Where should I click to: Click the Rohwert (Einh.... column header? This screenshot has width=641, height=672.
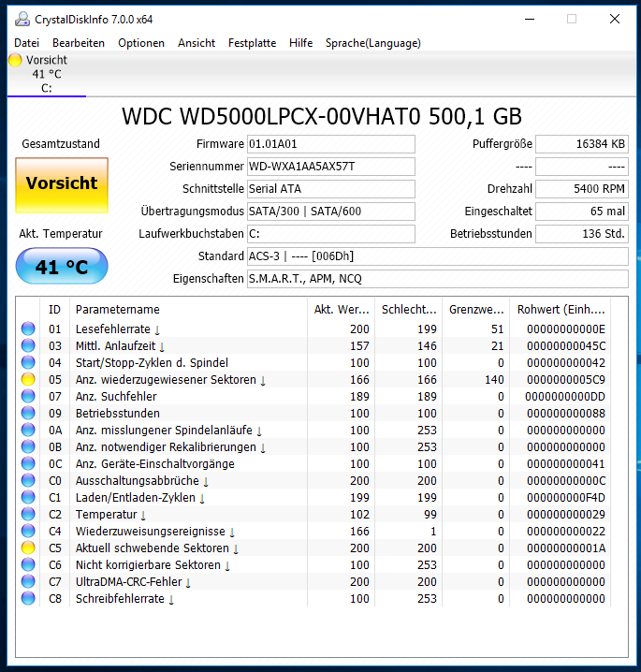[x=561, y=310]
